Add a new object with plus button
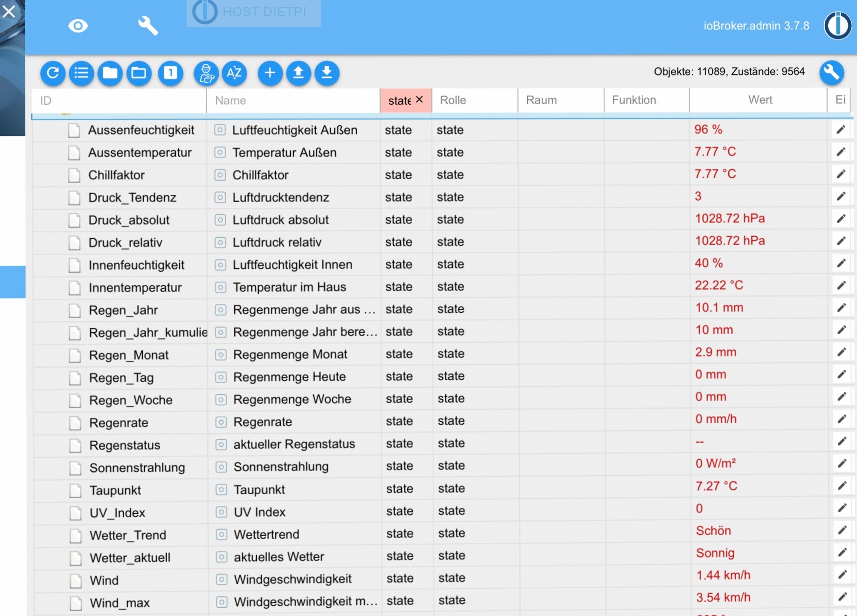Image resolution: width=857 pixels, height=616 pixels. tap(270, 74)
